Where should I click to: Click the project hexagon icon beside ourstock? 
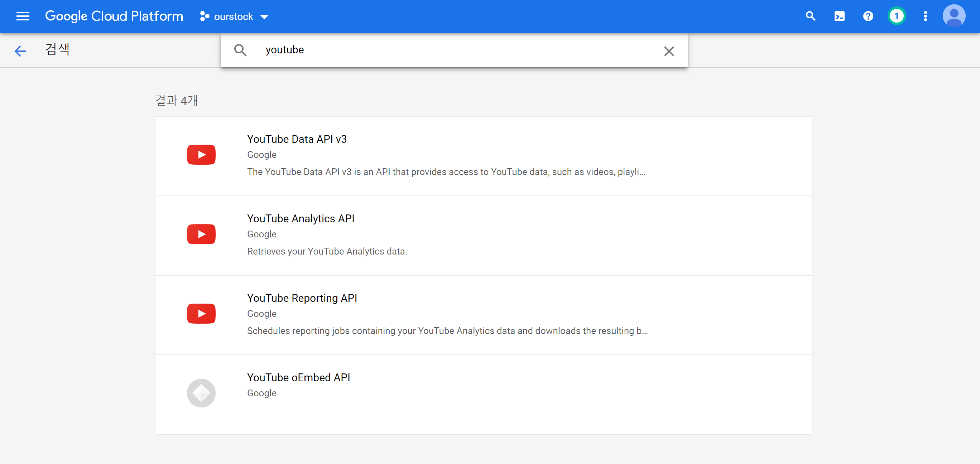click(205, 16)
